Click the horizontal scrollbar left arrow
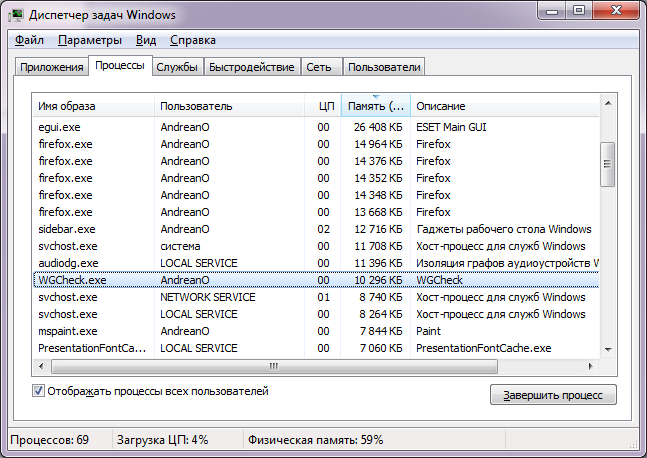This screenshot has width=647, height=458. pyautogui.click(x=41, y=366)
